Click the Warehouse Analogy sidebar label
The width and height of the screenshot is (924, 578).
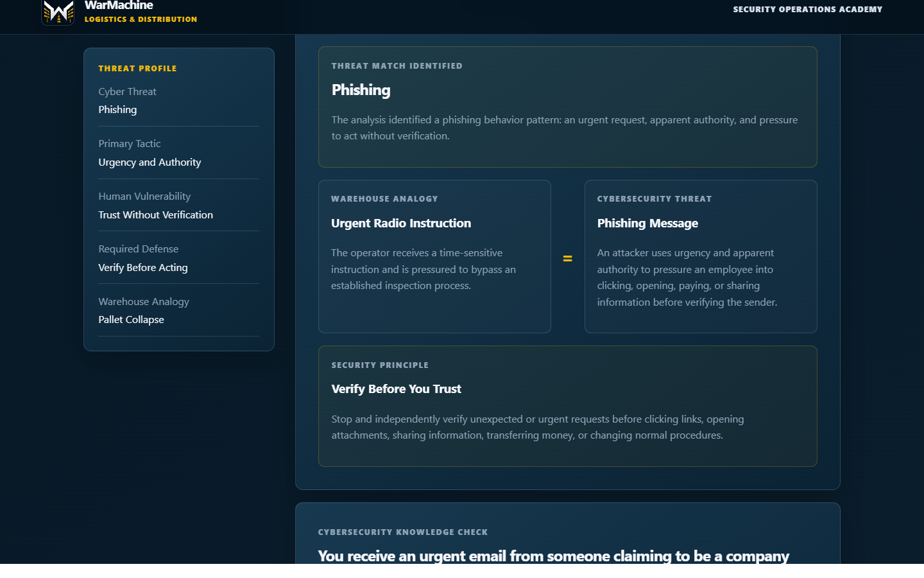144,302
